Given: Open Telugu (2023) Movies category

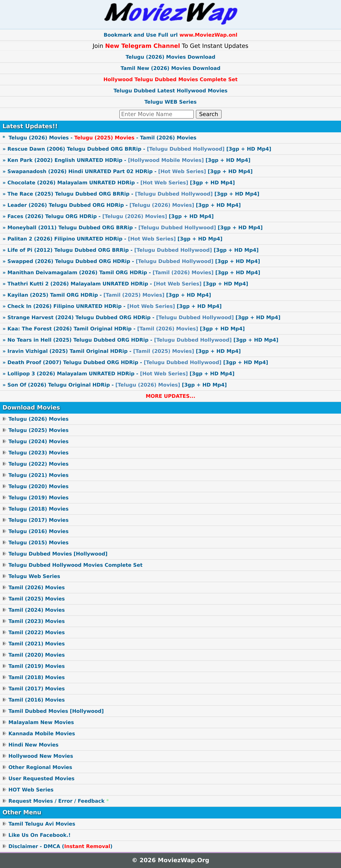Looking at the screenshot, I should pyautogui.click(x=38, y=453).
